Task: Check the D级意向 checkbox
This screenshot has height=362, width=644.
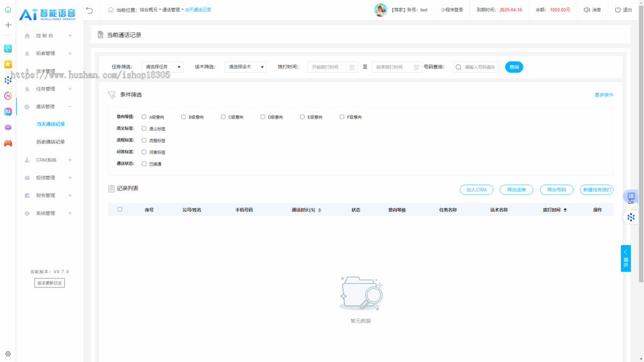Action: click(x=263, y=116)
